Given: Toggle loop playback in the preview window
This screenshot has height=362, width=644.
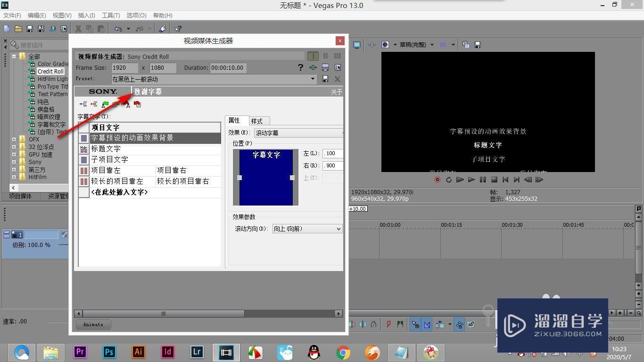Looking at the screenshot, I should tap(448, 180).
